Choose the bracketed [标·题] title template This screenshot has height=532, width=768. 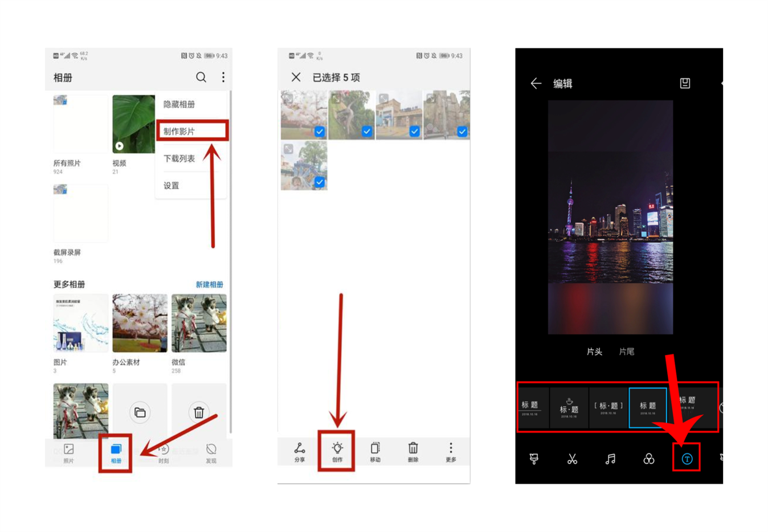(x=608, y=407)
